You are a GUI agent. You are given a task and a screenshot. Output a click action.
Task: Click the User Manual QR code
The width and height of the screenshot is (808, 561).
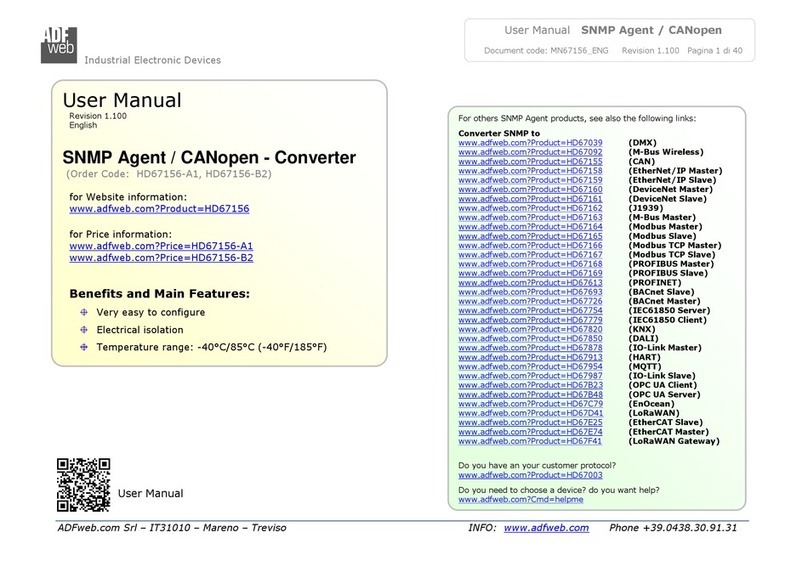[83, 485]
